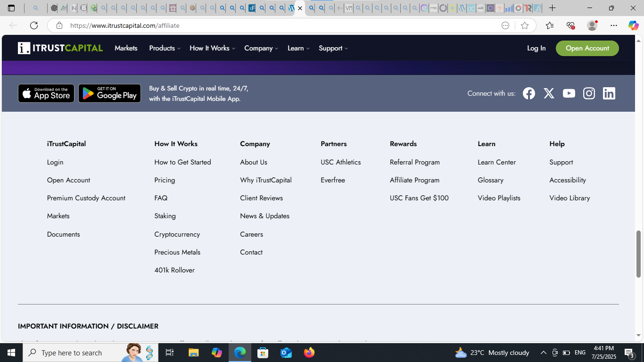Open the Instagram social icon

pos(589,93)
